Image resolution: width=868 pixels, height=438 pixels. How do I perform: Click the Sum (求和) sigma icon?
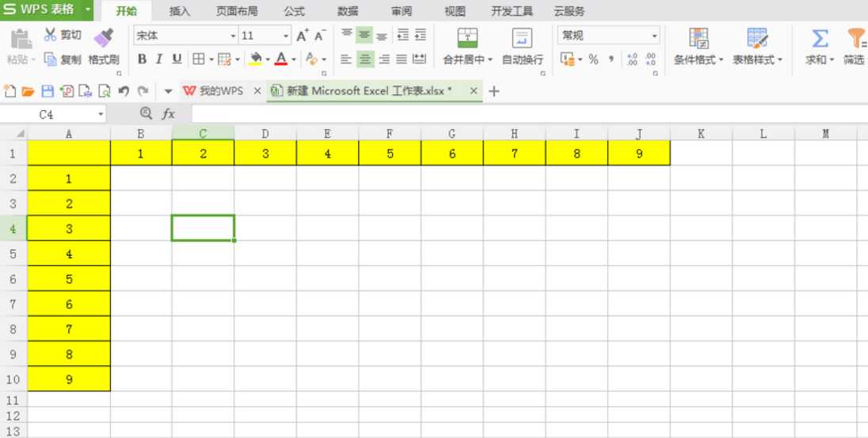(820, 39)
